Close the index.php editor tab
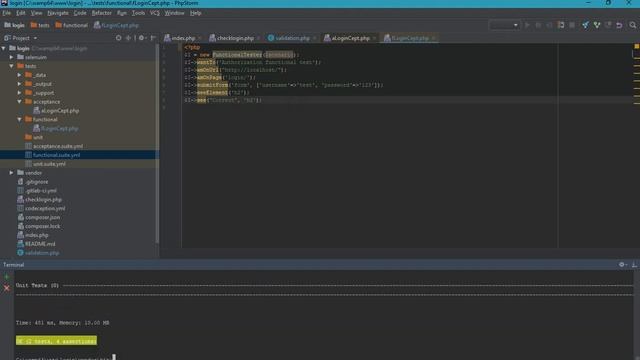 tap(199, 38)
